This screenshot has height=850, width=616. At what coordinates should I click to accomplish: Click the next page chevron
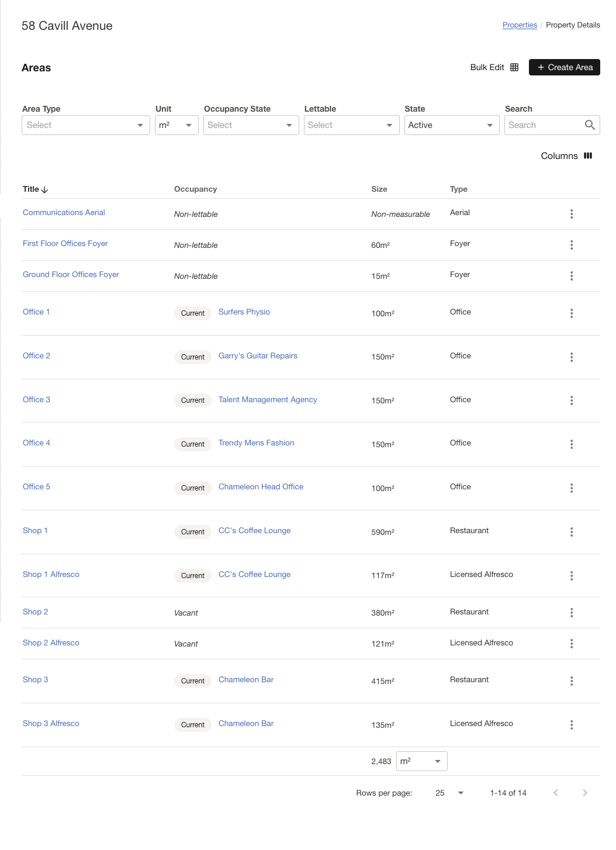point(584,793)
